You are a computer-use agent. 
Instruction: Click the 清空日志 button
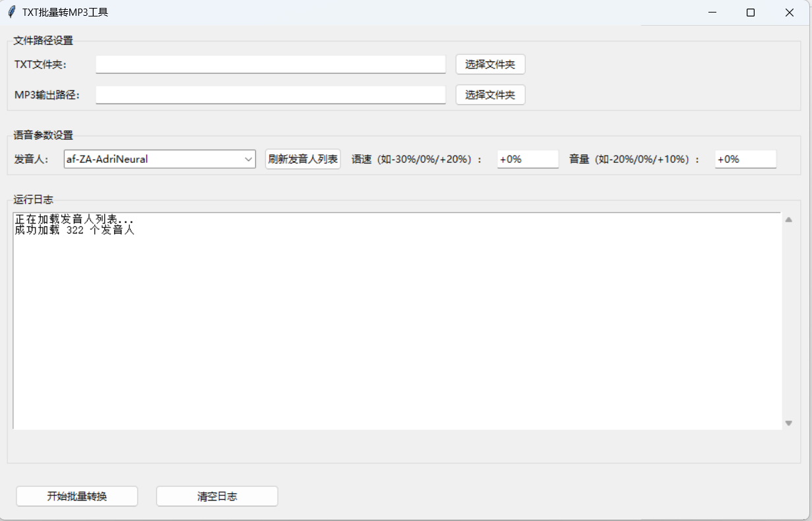(x=216, y=496)
